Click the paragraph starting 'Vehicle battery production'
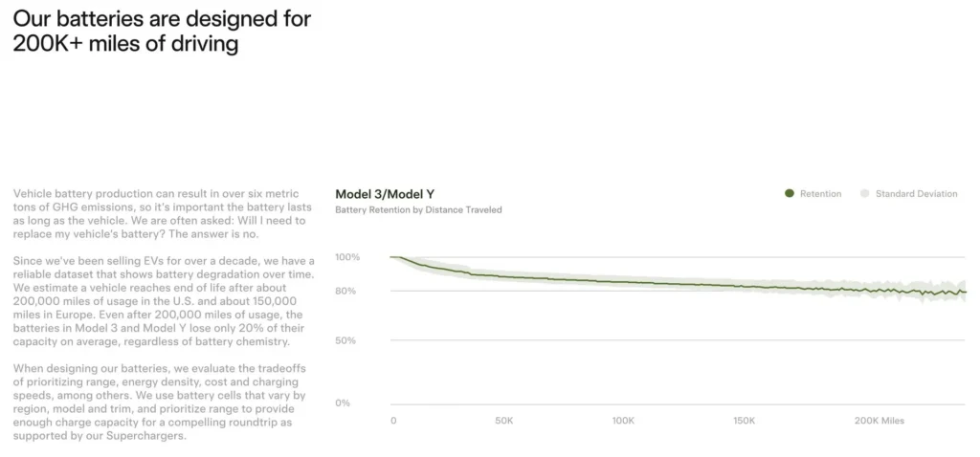980x457 pixels. [x=161, y=214]
